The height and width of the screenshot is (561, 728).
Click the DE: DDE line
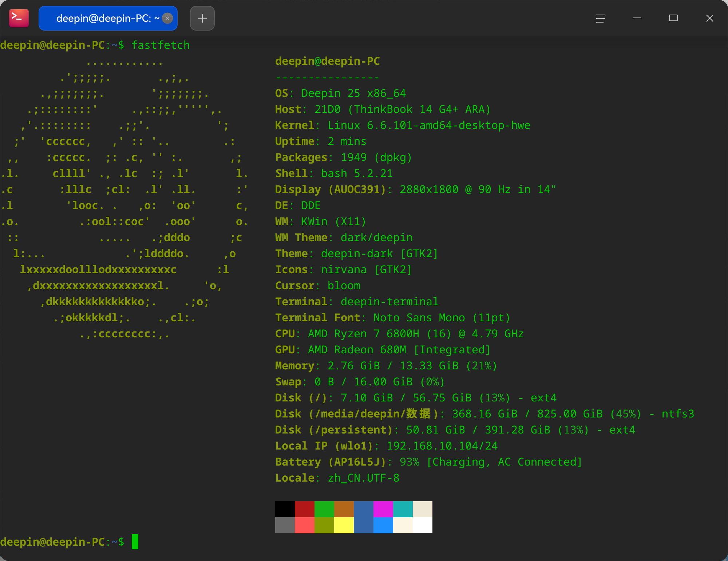(x=298, y=205)
